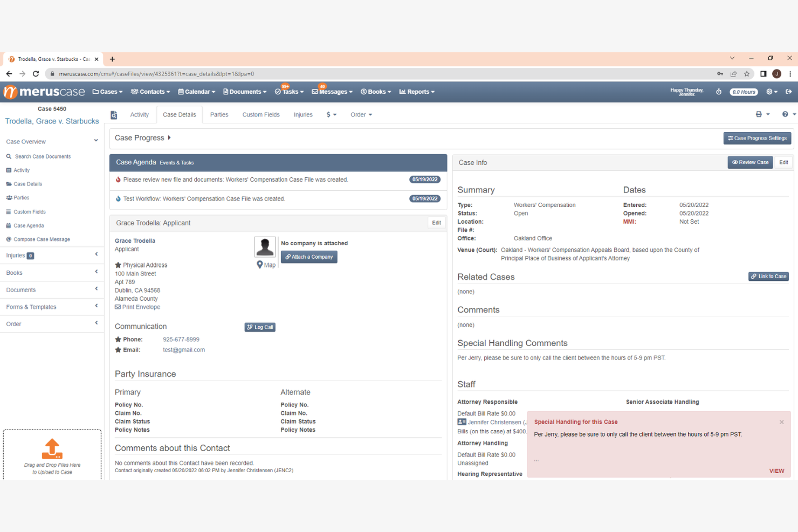The image size is (798, 532).
Task: Attach a Company using the paperclip button
Action: coord(309,257)
